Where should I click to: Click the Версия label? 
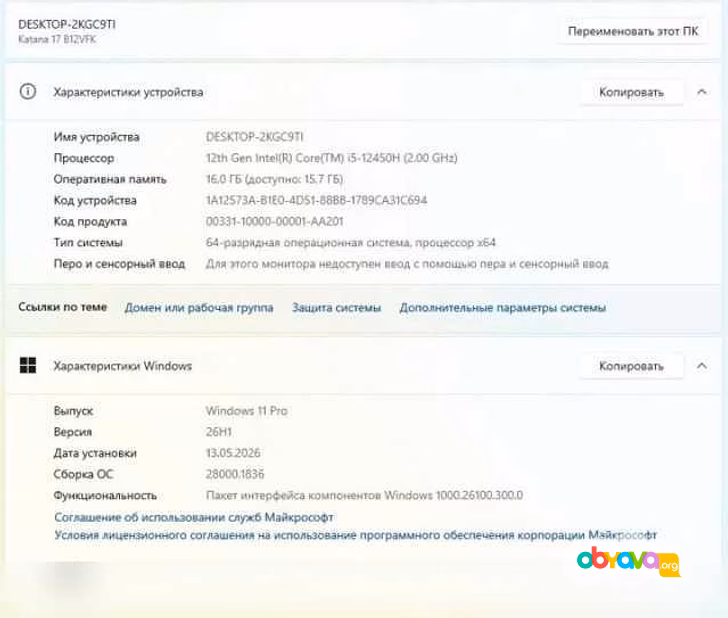coord(73,432)
